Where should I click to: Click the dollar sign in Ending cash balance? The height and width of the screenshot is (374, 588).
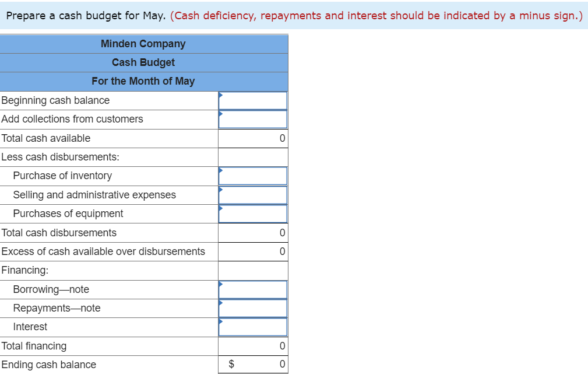(x=231, y=364)
